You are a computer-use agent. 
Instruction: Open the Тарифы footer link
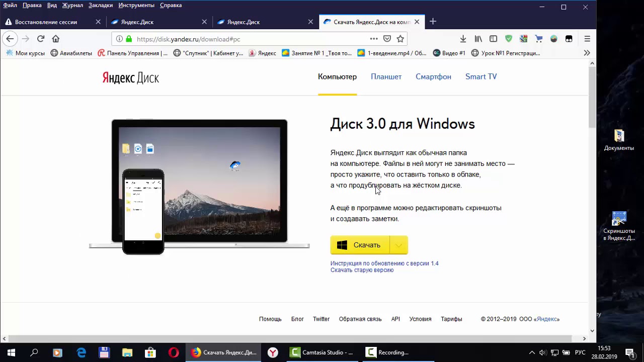tap(451, 319)
